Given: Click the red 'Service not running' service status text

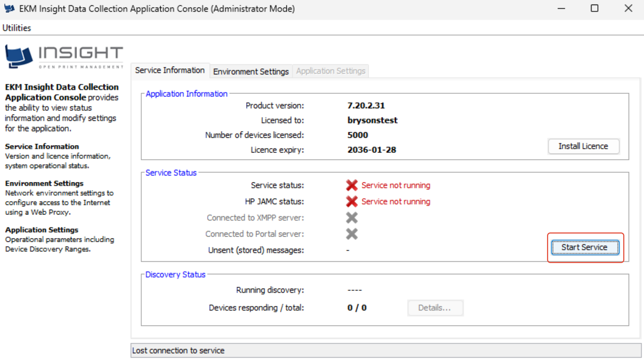Looking at the screenshot, I should pos(395,185).
